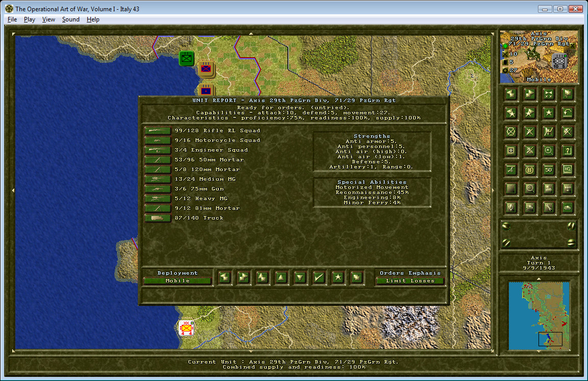Screen dimensions: 588x381
Task: Click the checkmark button in unit report
Action: tap(318, 277)
